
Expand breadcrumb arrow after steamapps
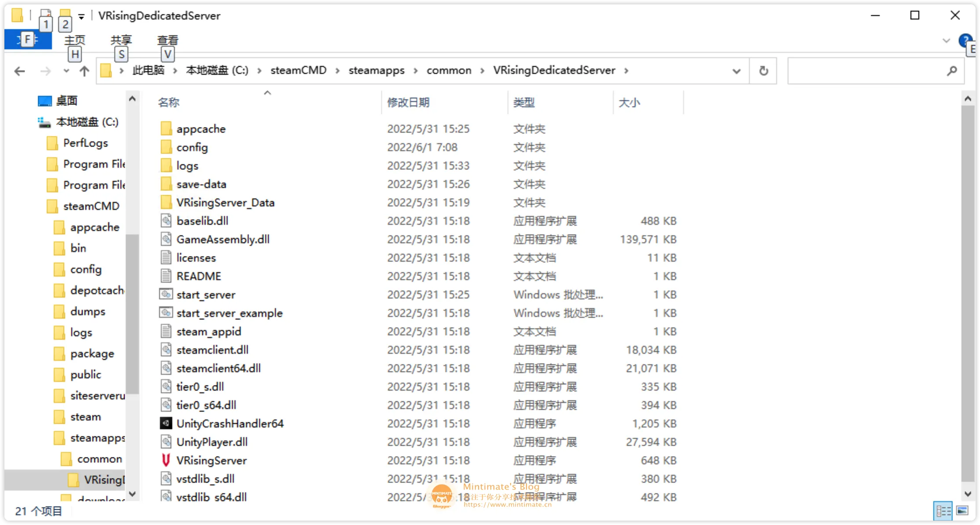[415, 71]
